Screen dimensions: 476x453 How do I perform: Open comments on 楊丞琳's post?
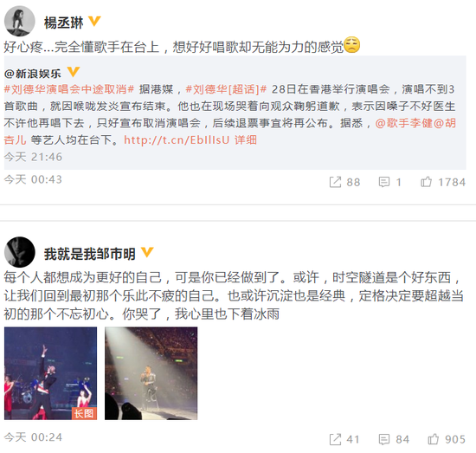point(384,182)
